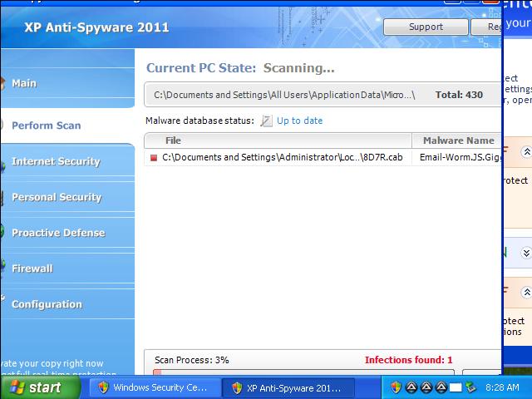Image resolution: width=532 pixels, height=399 pixels.
Task: Sort results by Malware Name column
Action: pyautogui.click(x=458, y=140)
